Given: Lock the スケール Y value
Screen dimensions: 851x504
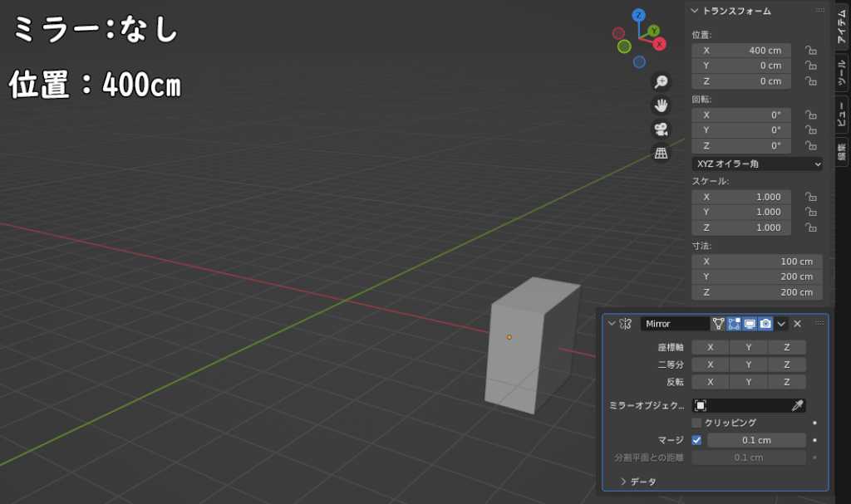Looking at the screenshot, I should pos(811,212).
